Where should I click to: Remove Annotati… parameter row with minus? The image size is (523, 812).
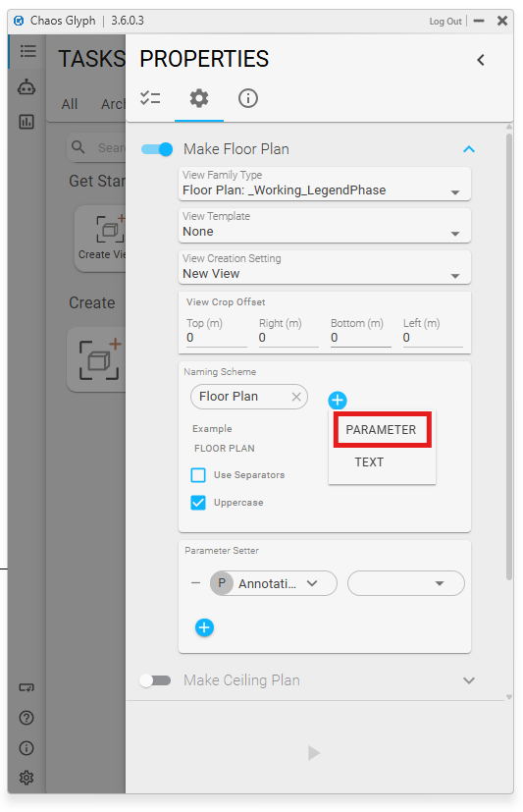(195, 583)
